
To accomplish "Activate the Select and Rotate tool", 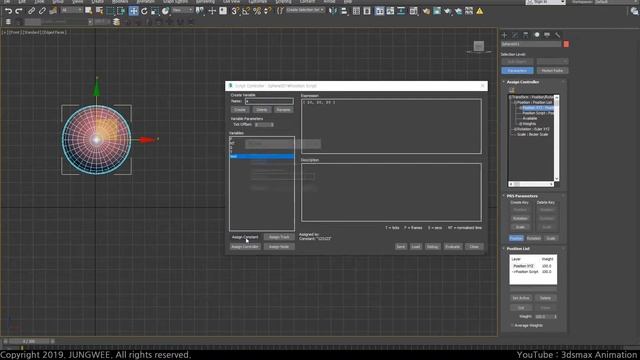I will click(x=144, y=11).
